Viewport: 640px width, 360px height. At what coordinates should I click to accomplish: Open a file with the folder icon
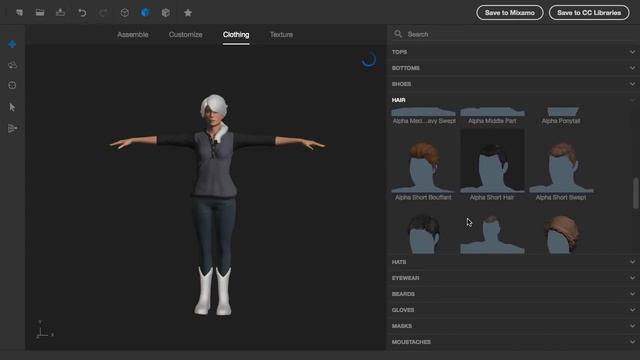(x=40, y=13)
